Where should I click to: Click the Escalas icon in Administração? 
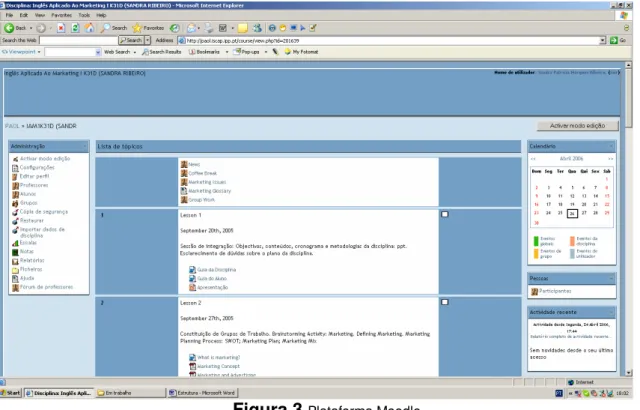pyautogui.click(x=16, y=243)
